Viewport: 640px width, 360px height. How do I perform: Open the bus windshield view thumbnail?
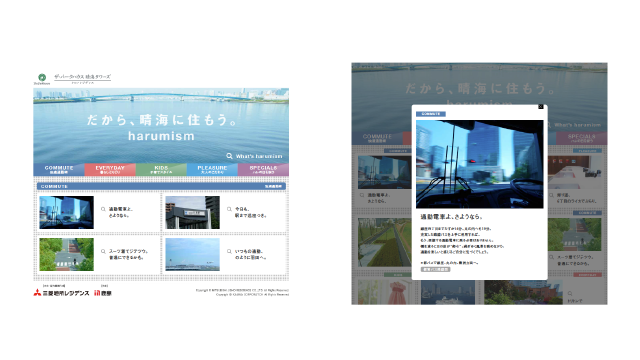coord(67,212)
